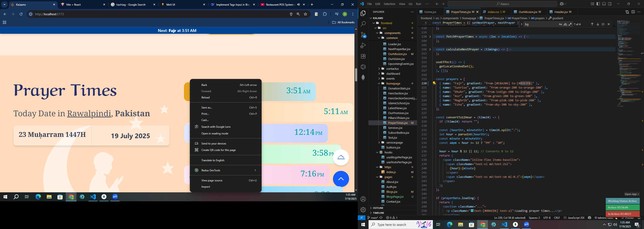
Task: Open the Search view in VS Code activity bar
Action: [x=363, y=24]
